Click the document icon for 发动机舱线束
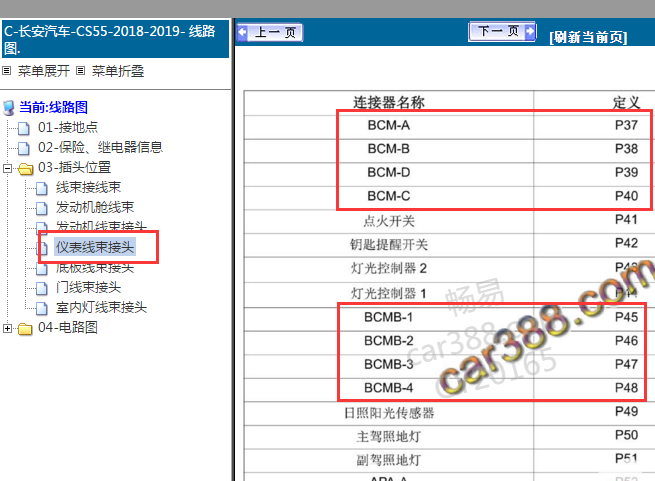Viewport: 655px width, 481px height. click(x=41, y=209)
